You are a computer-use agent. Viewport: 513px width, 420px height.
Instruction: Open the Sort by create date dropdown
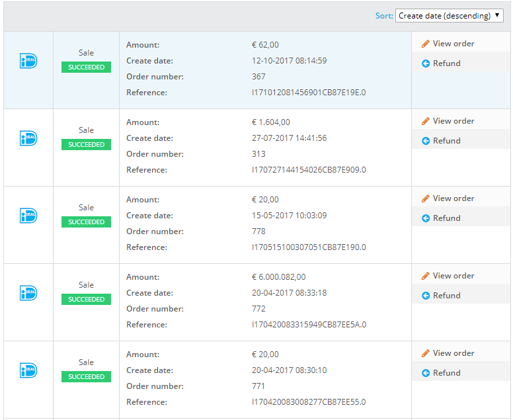tap(449, 16)
